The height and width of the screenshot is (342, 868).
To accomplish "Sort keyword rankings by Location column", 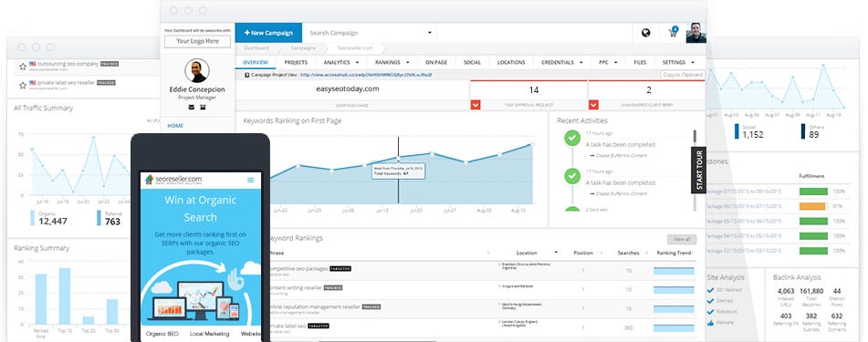I will pyautogui.click(x=526, y=253).
